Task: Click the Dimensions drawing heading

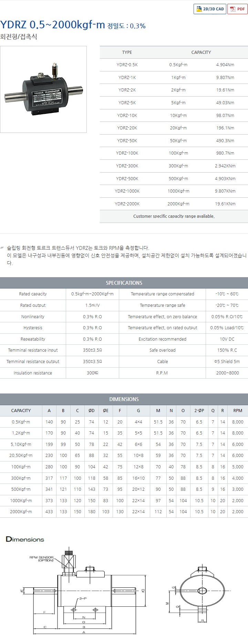Action: point(25,539)
